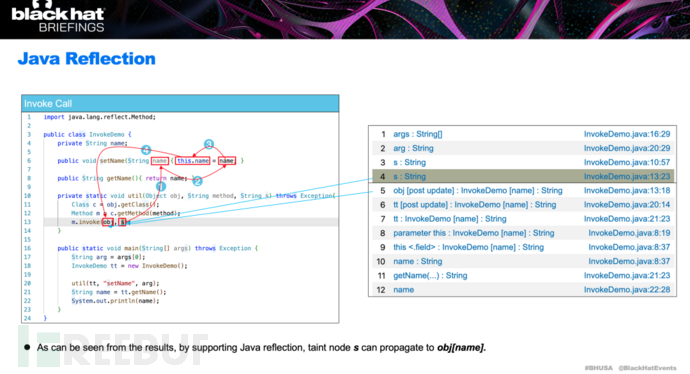Click the red-boxed obj argument in invoke
The width and height of the screenshot is (690, 374).
coord(107,222)
